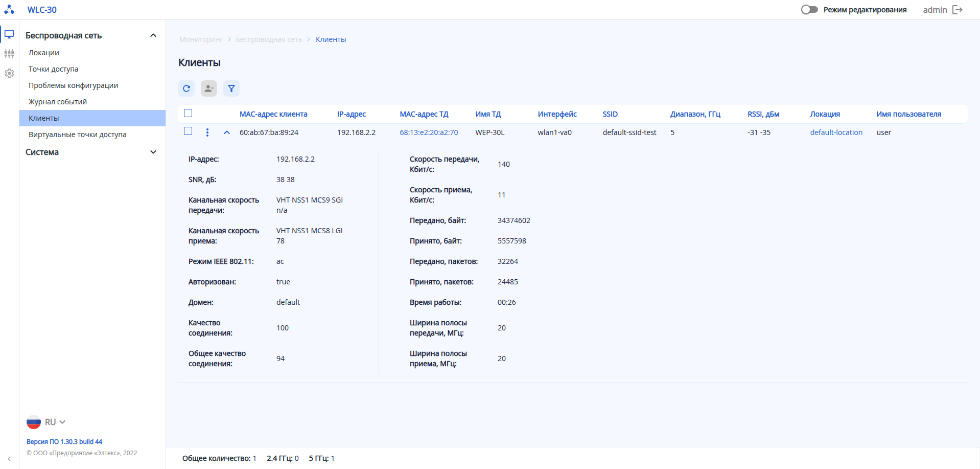Sort by Интерфейс column header
This screenshot has height=469, width=980.
557,114
